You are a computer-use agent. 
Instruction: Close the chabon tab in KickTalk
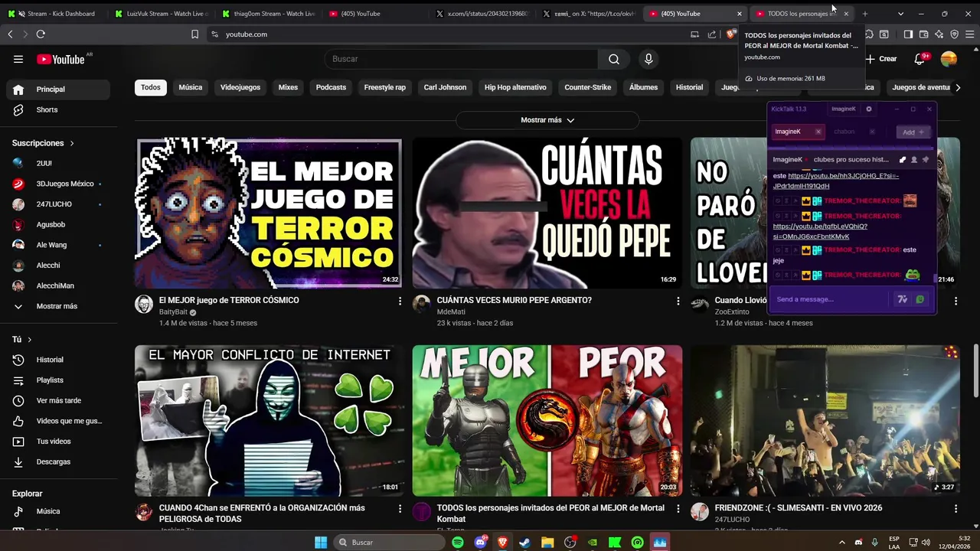coord(871,132)
